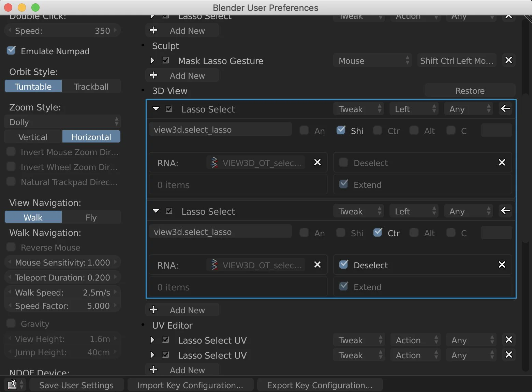Remove the second Lasso Select UV item
The image size is (532, 392).
(x=508, y=355)
